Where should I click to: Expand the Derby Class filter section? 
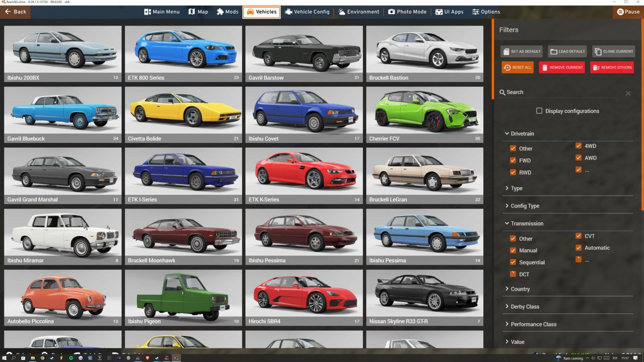[568, 307]
